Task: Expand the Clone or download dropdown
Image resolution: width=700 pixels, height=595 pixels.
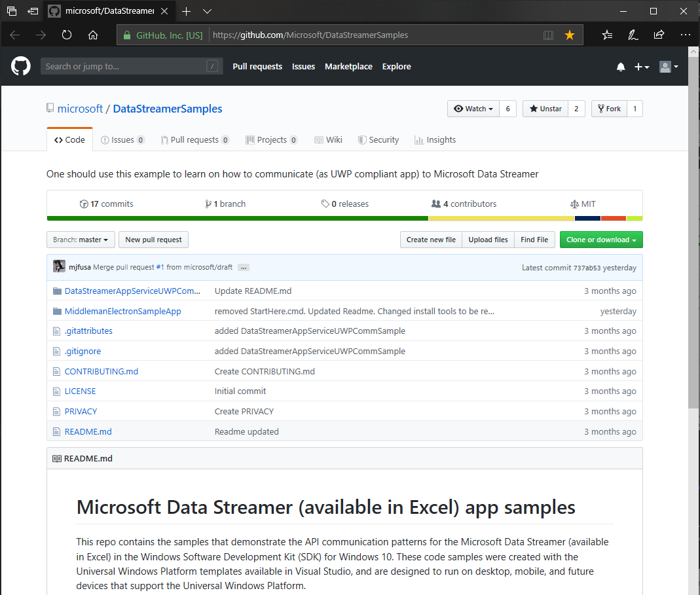Action: [600, 240]
